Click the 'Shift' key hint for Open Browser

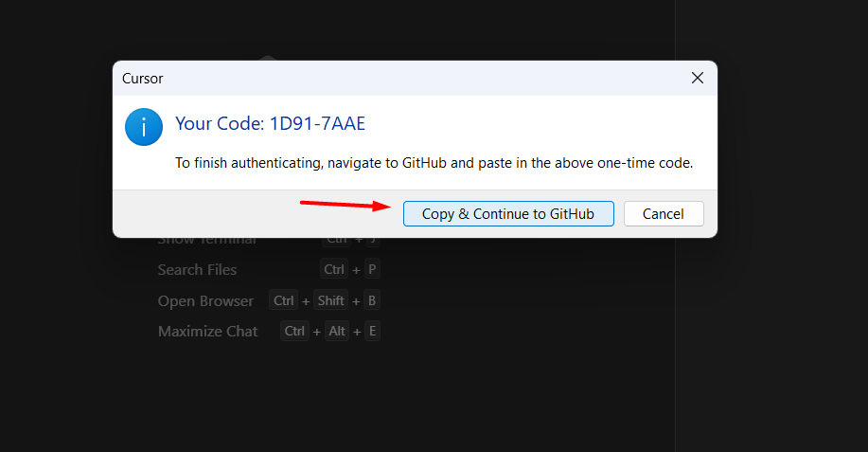(330, 300)
